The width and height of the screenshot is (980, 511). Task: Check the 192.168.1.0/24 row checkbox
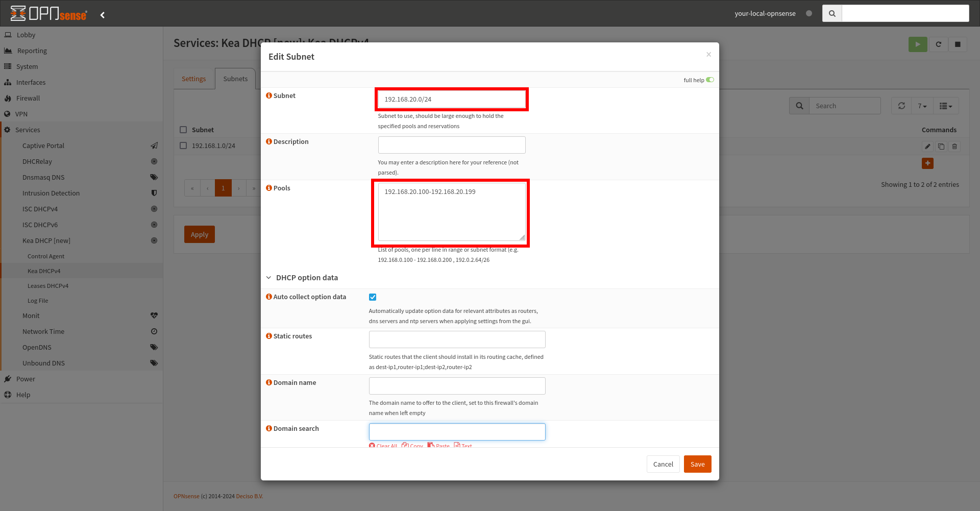pos(183,145)
